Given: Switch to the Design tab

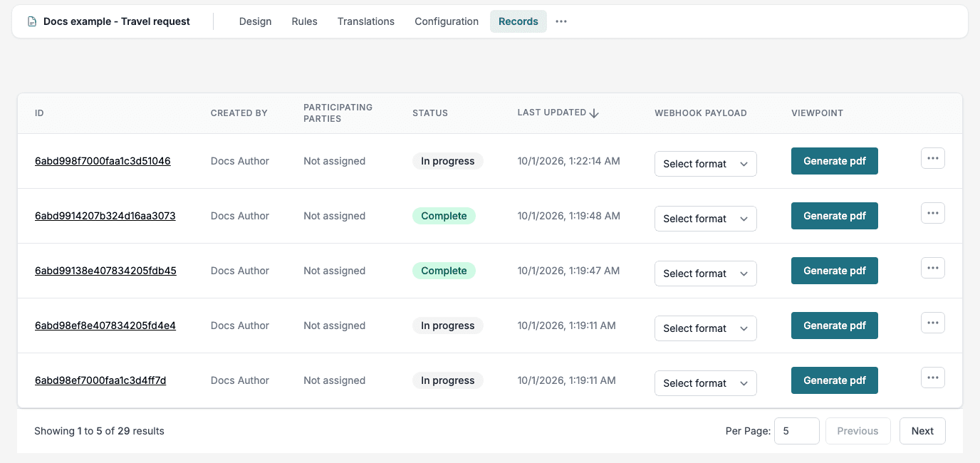Looking at the screenshot, I should point(255,21).
